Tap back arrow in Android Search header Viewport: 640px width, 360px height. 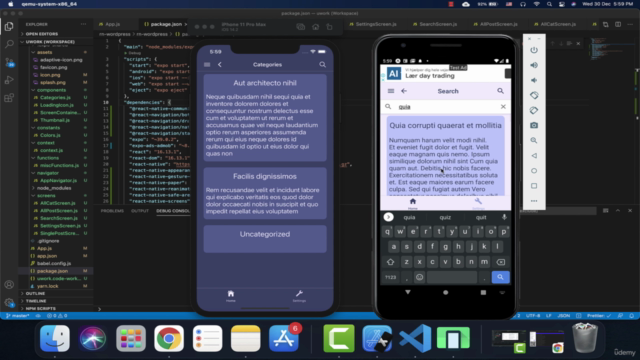click(x=404, y=91)
